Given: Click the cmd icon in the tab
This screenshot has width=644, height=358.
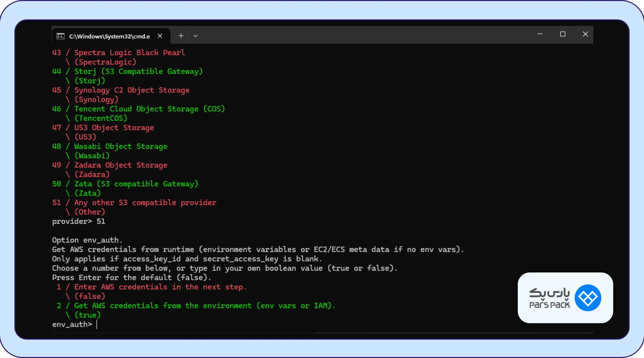Looking at the screenshot, I should click(x=60, y=36).
